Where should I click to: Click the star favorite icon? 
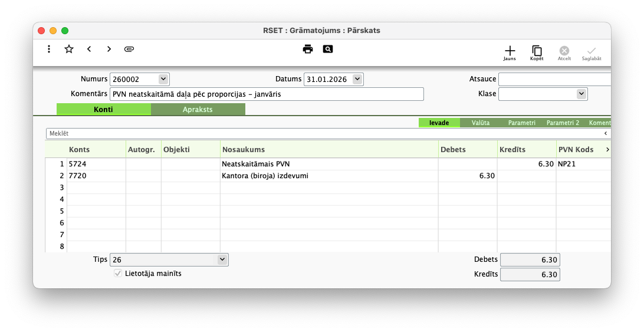69,49
